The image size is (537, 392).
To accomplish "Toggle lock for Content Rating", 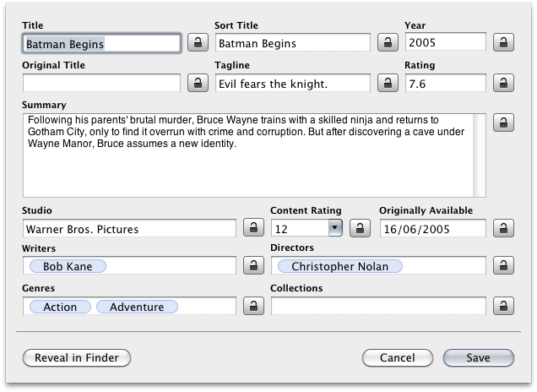I will pyautogui.click(x=360, y=228).
